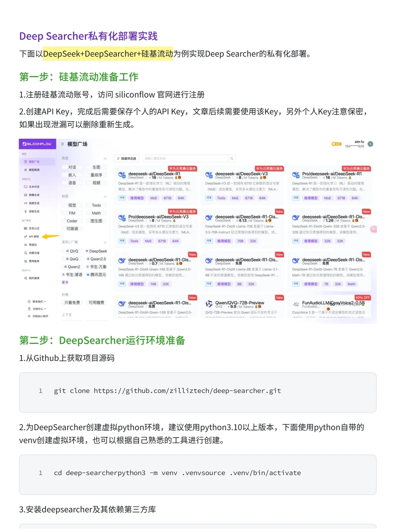Click 隐藏筛选器 button
395x532 pixels.
click(127, 158)
